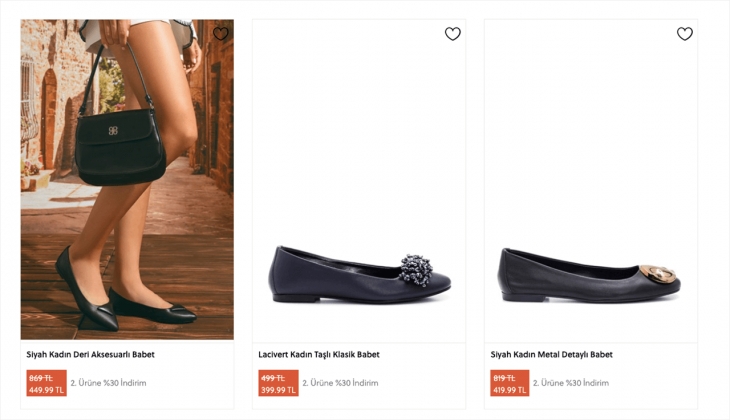Click discount label beside the 419.99 TL price

[x=572, y=383]
